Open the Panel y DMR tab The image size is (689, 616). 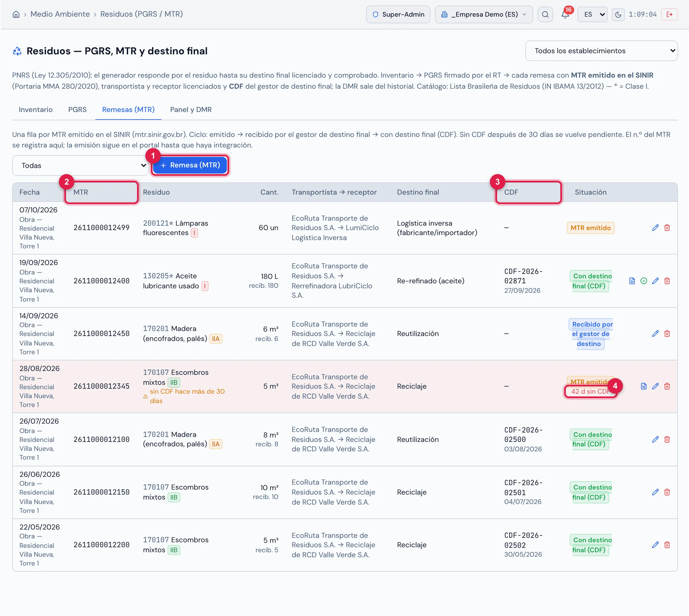pyautogui.click(x=191, y=110)
